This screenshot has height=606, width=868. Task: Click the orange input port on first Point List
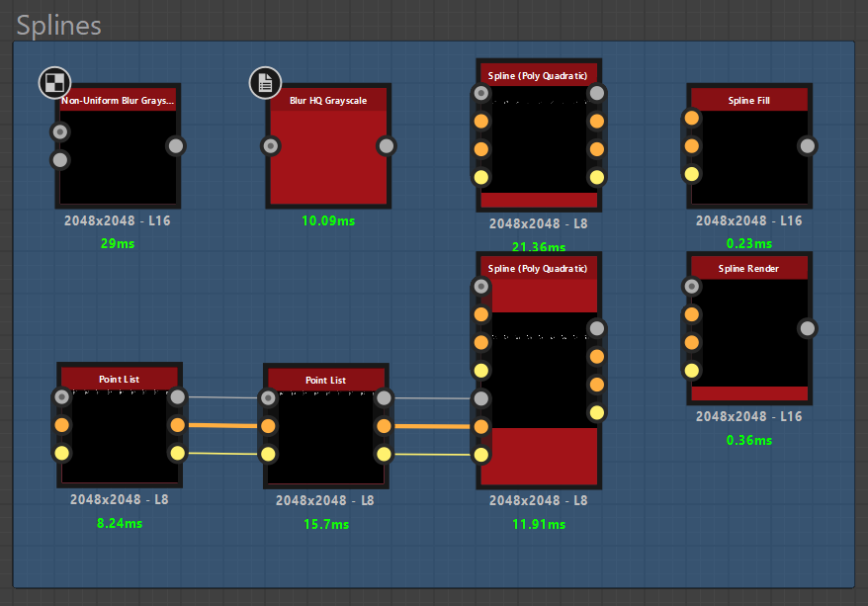60,425
